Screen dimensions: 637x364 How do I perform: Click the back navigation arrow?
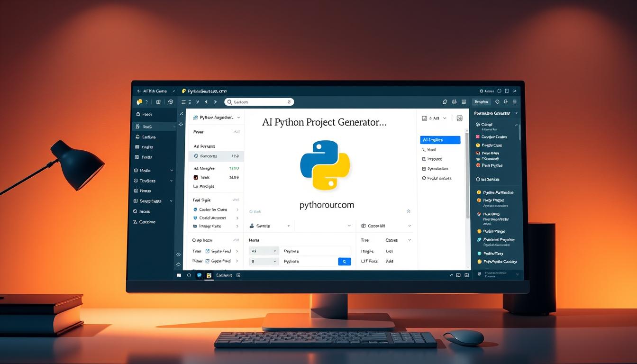[206, 101]
